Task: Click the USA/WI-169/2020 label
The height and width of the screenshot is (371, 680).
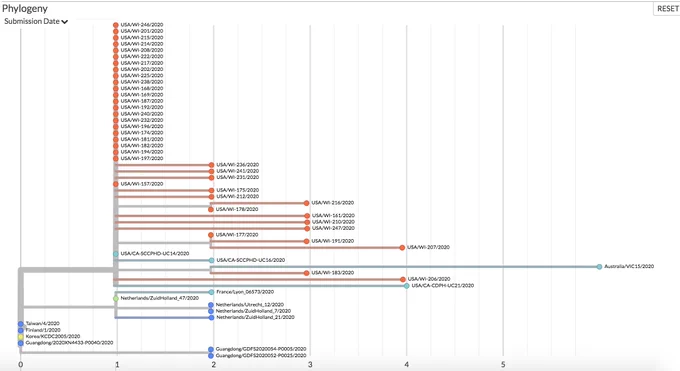Action: pyautogui.click(x=142, y=95)
